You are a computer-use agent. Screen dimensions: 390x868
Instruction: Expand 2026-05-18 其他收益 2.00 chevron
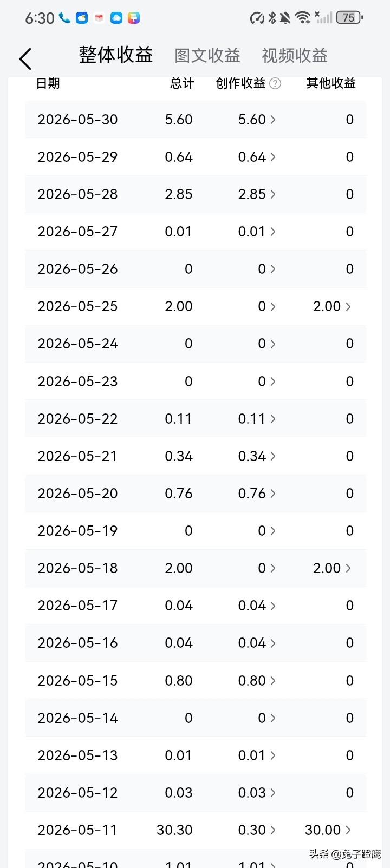(348, 568)
